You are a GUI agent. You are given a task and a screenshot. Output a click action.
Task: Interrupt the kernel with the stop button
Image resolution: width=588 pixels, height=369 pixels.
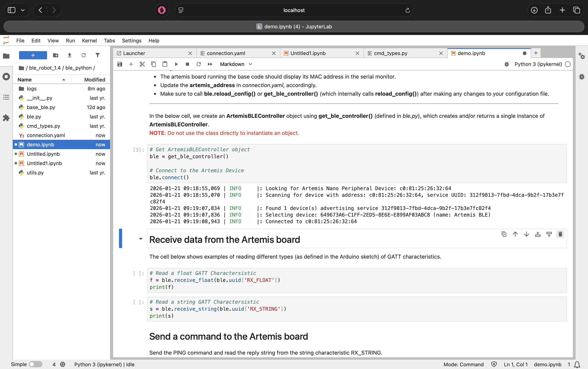tap(187, 64)
